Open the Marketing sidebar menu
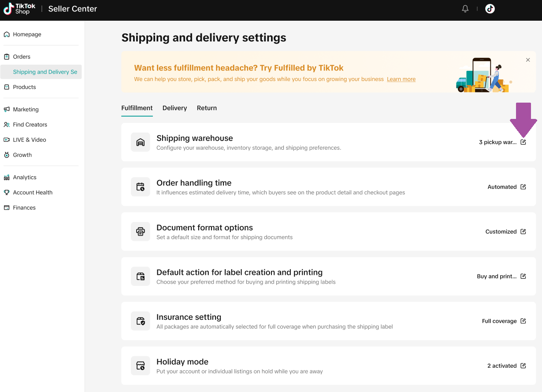542x392 pixels. point(26,109)
